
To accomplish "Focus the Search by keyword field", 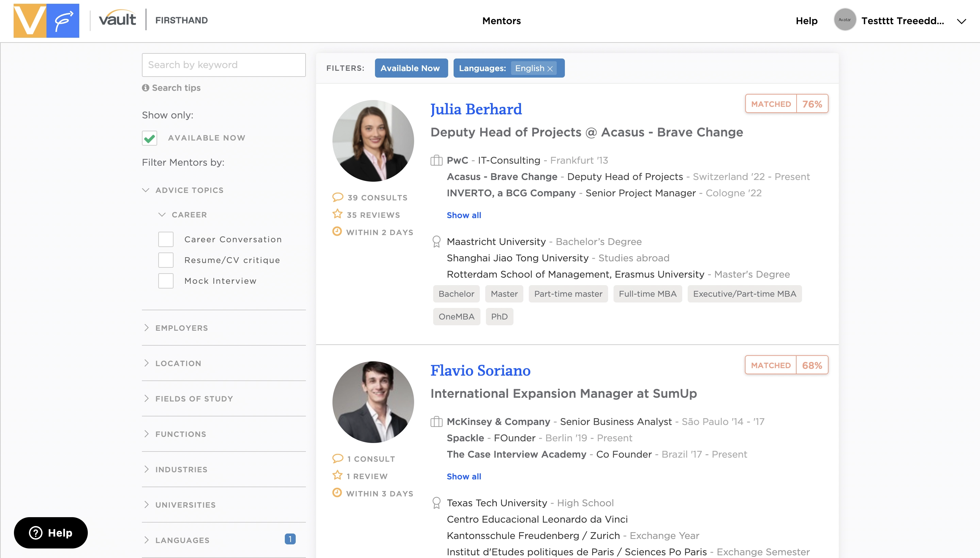I will coord(224,65).
